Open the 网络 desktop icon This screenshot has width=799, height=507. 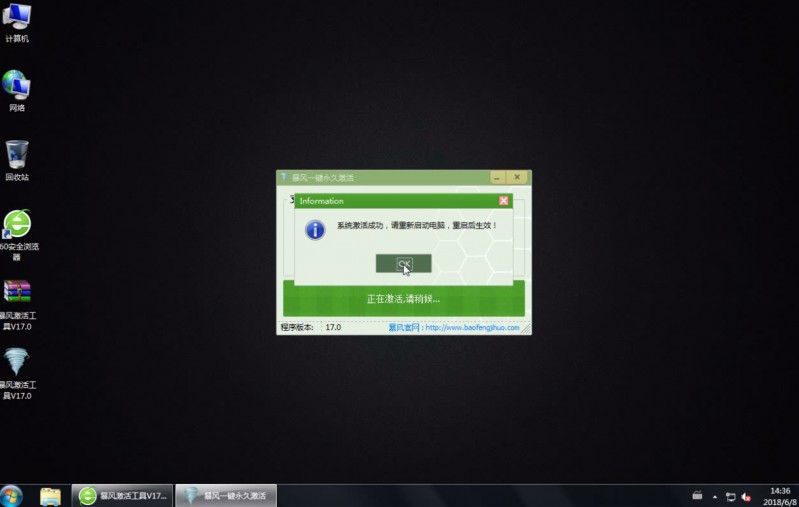tap(17, 91)
